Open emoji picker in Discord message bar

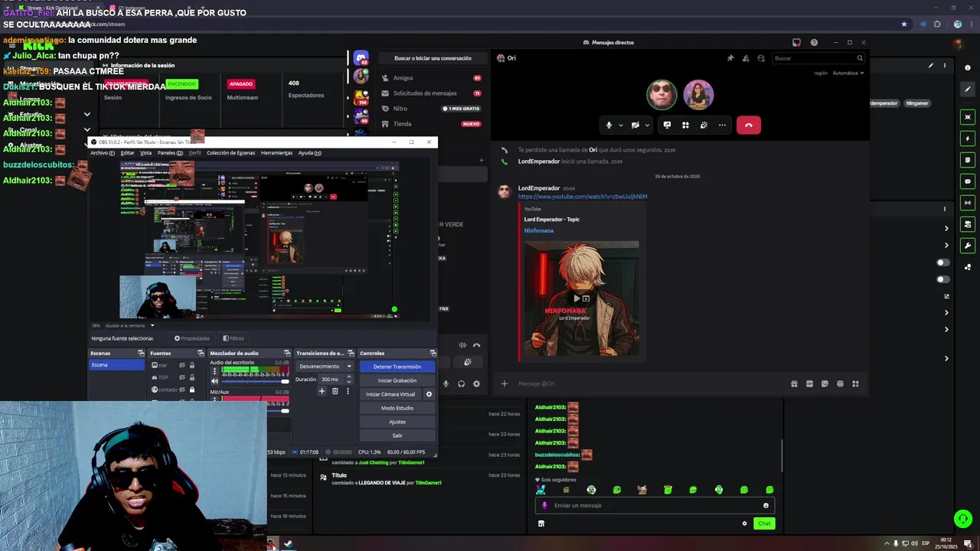coord(840,383)
